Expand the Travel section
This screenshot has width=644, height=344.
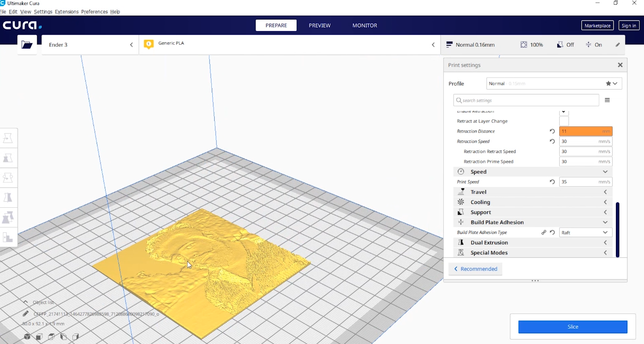tap(533, 192)
